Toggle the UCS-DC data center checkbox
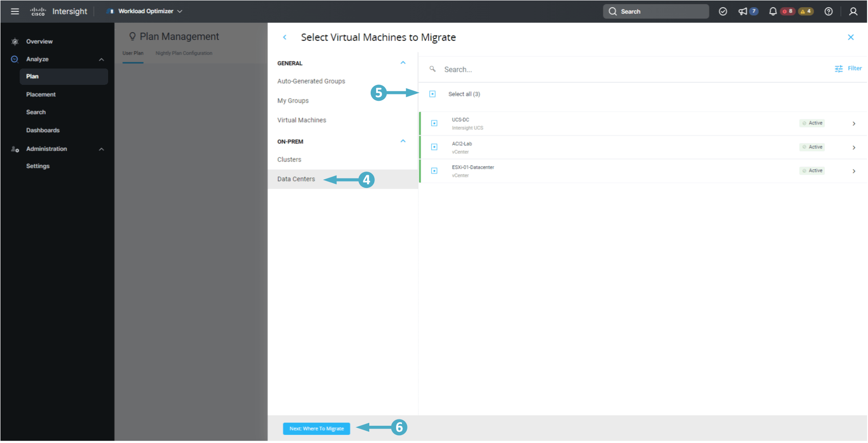The height and width of the screenshot is (443, 868). click(x=434, y=123)
